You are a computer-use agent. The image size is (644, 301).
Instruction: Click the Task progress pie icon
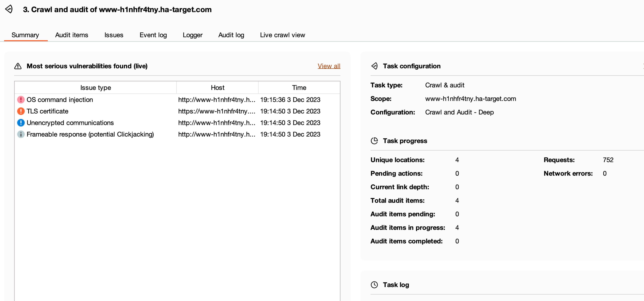(374, 141)
